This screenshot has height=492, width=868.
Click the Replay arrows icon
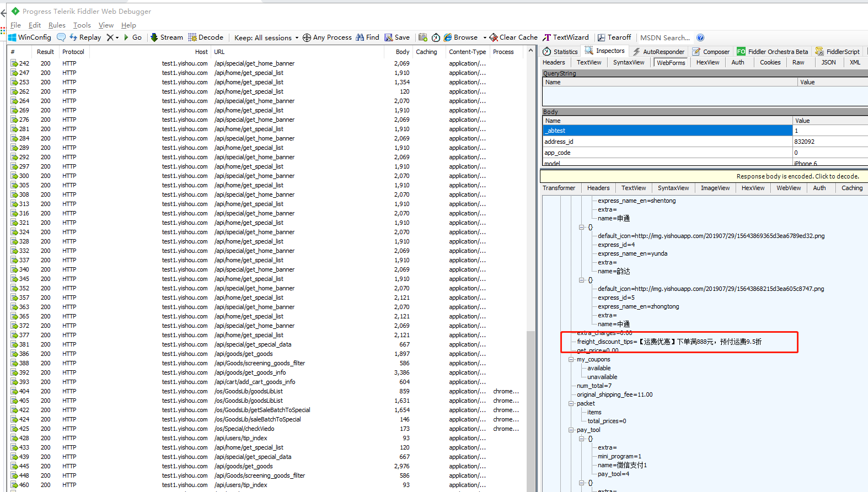point(73,37)
